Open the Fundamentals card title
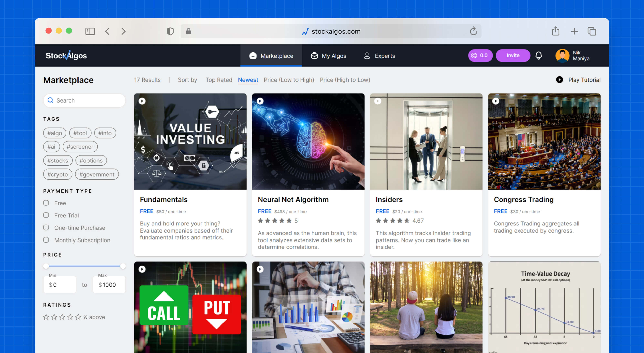 [x=164, y=199]
